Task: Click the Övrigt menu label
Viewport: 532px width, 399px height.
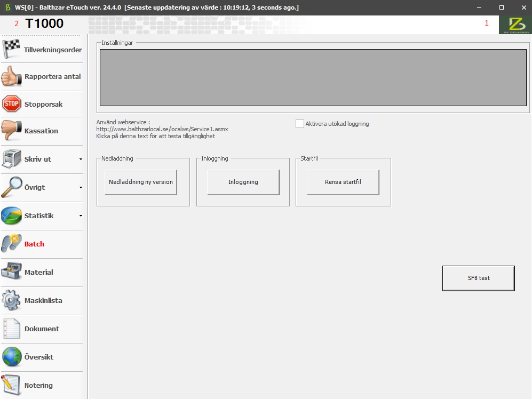Action: [x=35, y=187]
